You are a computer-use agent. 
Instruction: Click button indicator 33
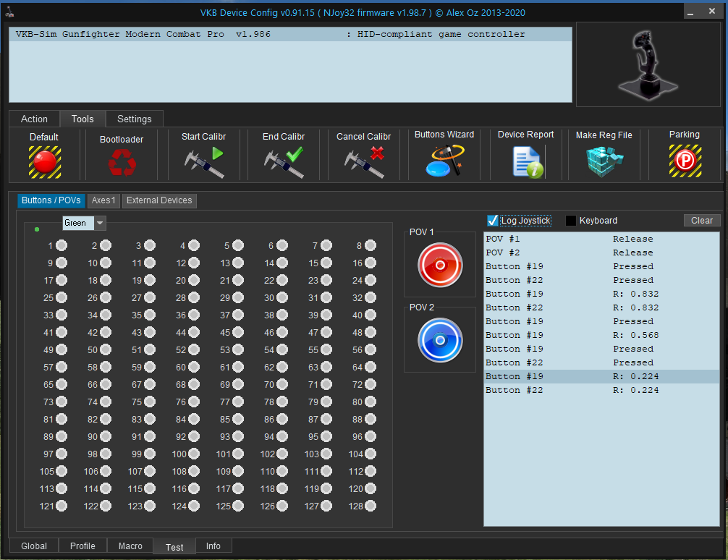pos(62,315)
